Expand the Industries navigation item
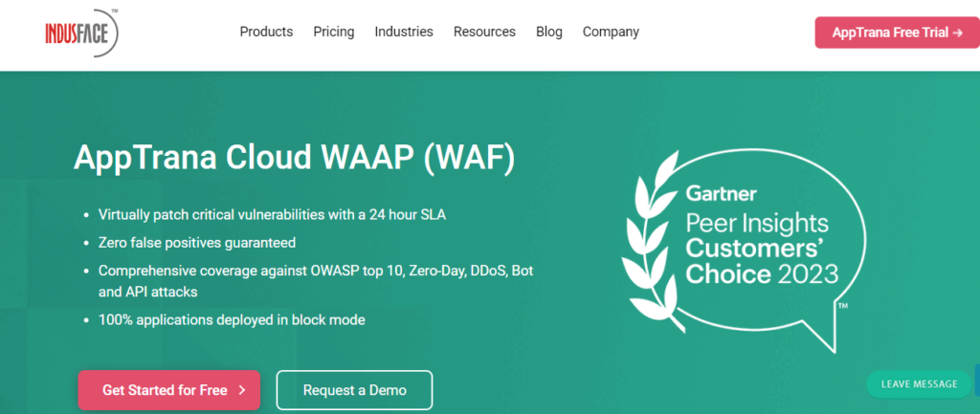The width and height of the screenshot is (980, 414). click(x=404, y=32)
